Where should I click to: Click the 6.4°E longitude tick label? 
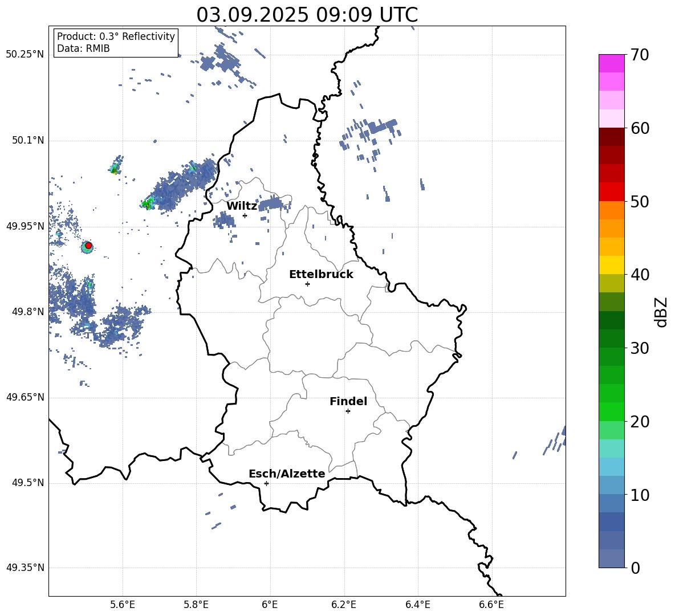tap(418, 605)
